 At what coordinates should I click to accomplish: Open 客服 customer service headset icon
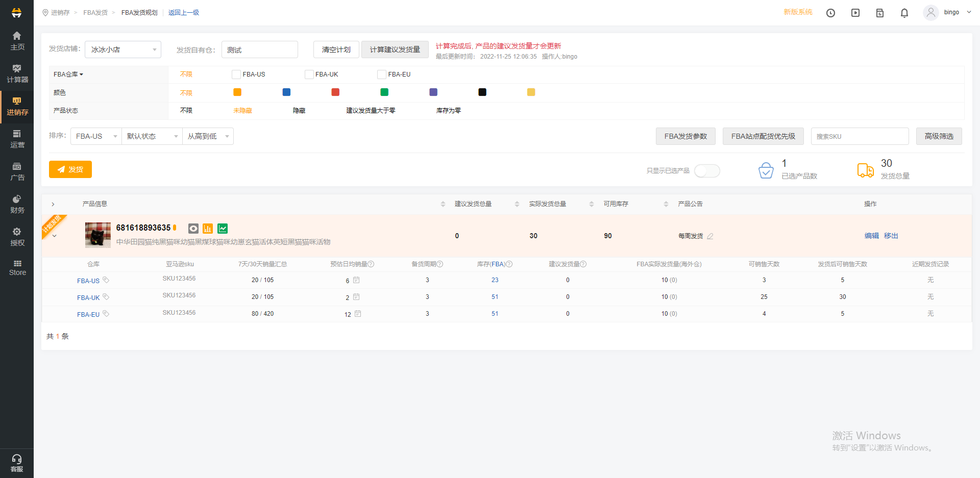pyautogui.click(x=17, y=463)
